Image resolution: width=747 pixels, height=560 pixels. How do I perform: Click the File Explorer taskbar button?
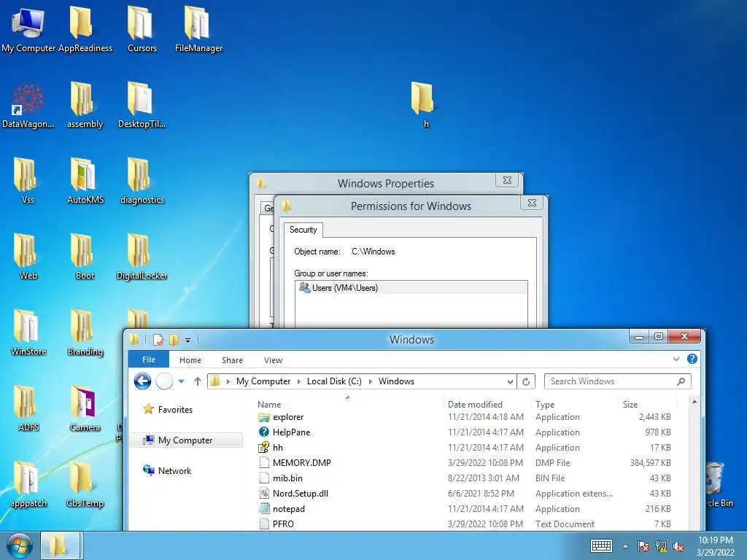tap(60, 545)
